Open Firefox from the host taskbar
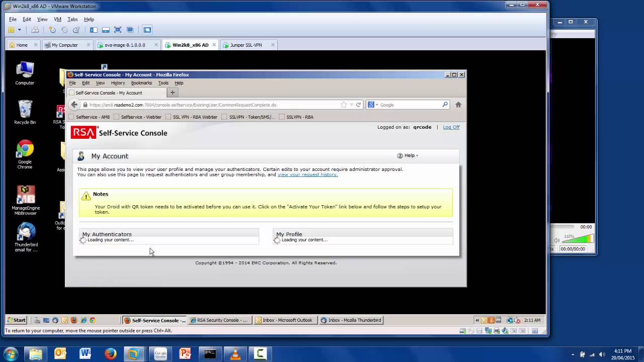Image resolution: width=644 pixels, height=362 pixels. click(x=110, y=354)
